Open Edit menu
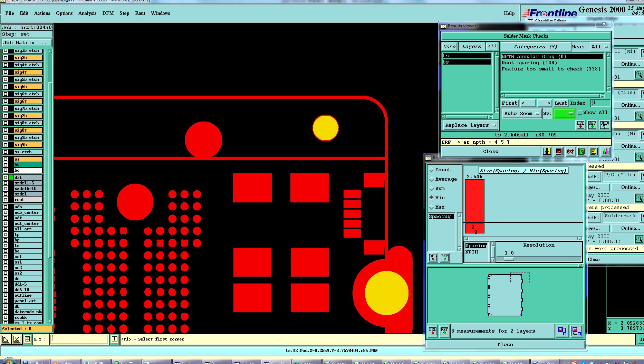644x364 pixels. [24, 13]
